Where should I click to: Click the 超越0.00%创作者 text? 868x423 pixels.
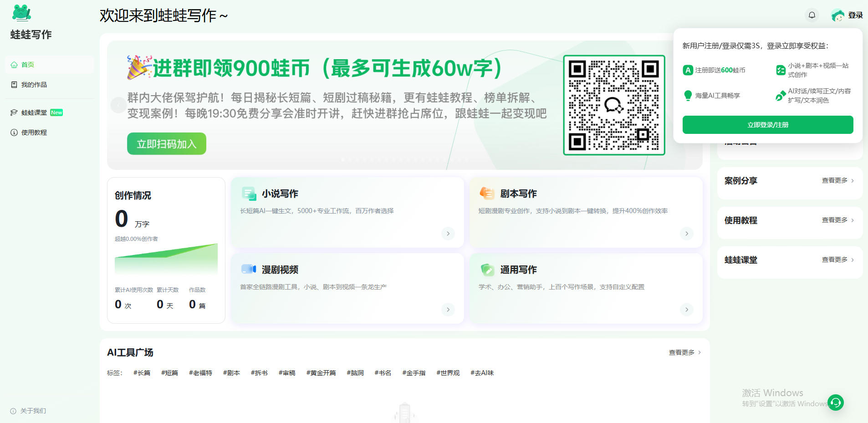coord(136,239)
